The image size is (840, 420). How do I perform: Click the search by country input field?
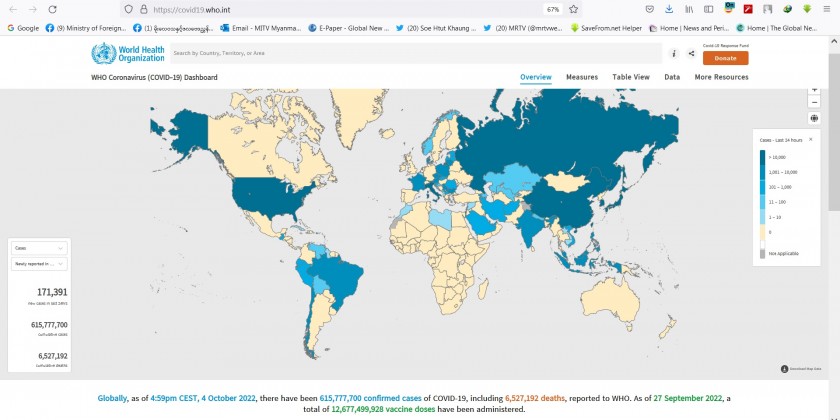pyautogui.click(x=415, y=53)
